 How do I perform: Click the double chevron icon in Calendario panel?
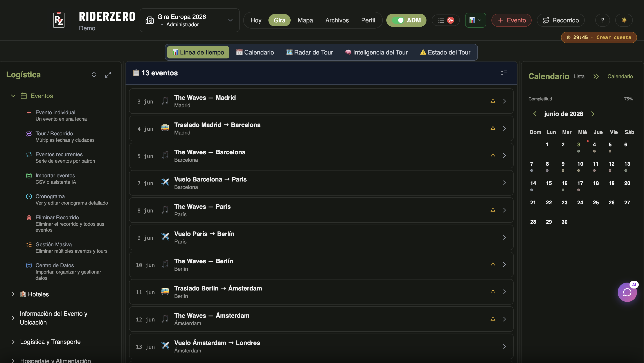[596, 76]
